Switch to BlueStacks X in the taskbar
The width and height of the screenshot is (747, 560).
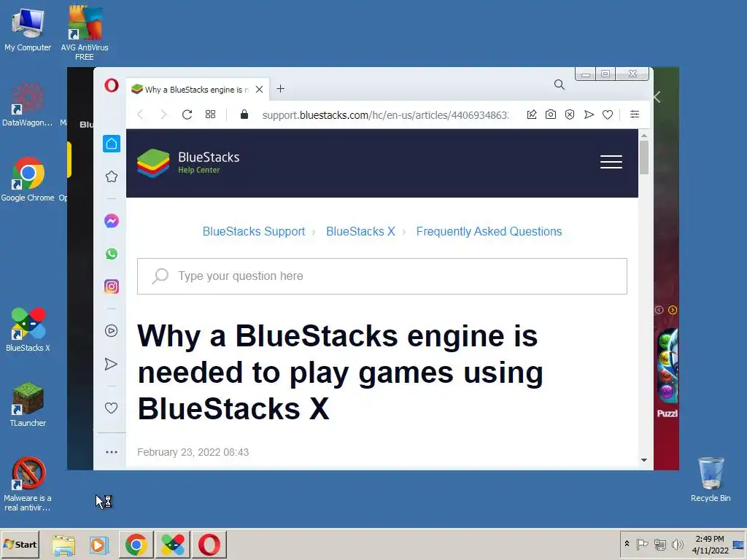[172, 545]
